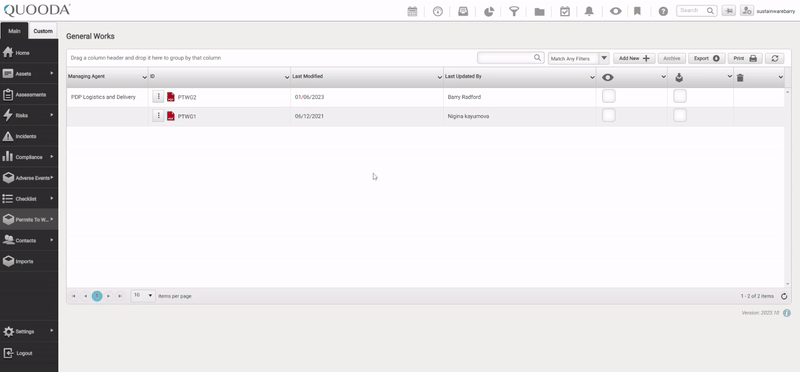This screenshot has height=372, width=800.
Task: Open ID column dropdown arrow
Action: [x=287, y=77]
